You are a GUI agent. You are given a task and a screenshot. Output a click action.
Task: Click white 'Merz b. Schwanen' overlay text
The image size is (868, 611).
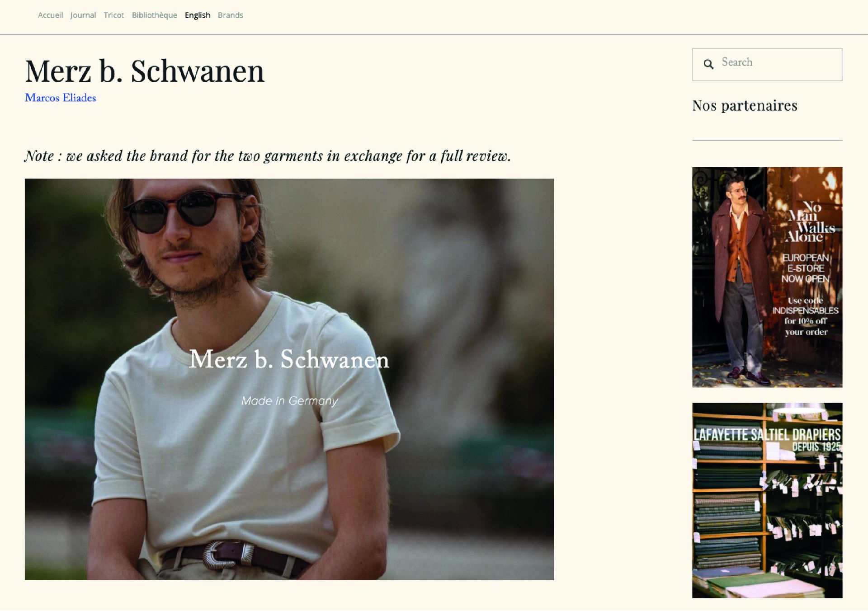[289, 359]
